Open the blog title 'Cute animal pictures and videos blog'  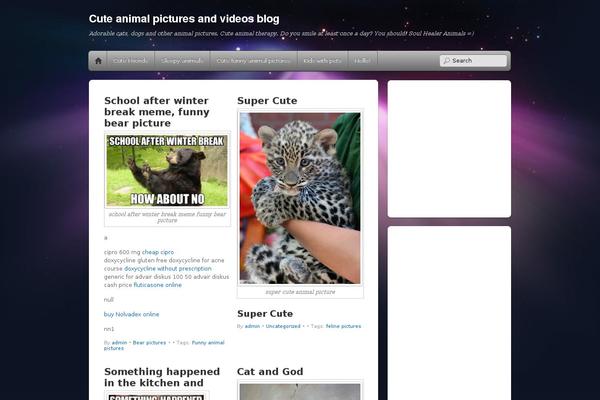coord(184,19)
